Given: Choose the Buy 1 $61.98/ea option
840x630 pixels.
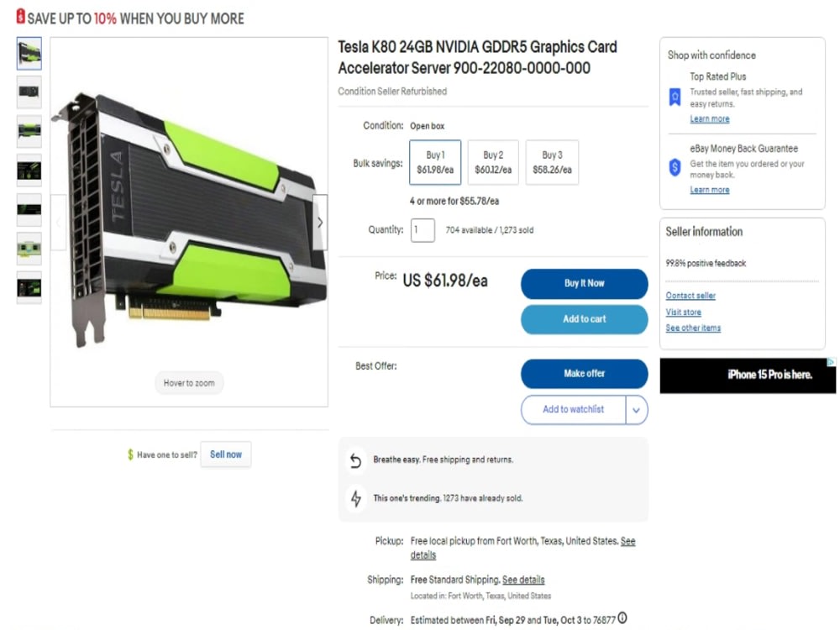Looking at the screenshot, I should coord(435,162).
